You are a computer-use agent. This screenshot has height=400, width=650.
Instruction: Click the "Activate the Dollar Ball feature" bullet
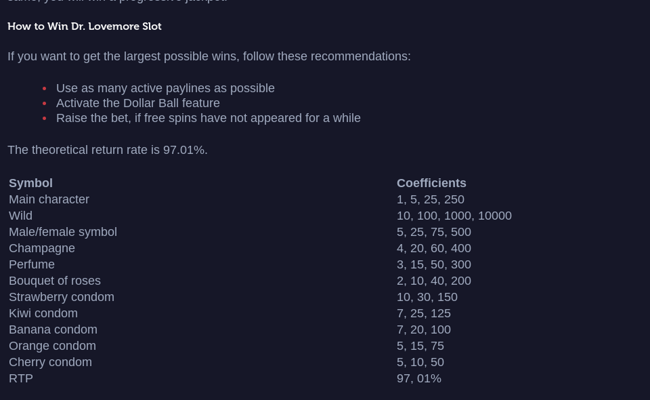(x=138, y=103)
